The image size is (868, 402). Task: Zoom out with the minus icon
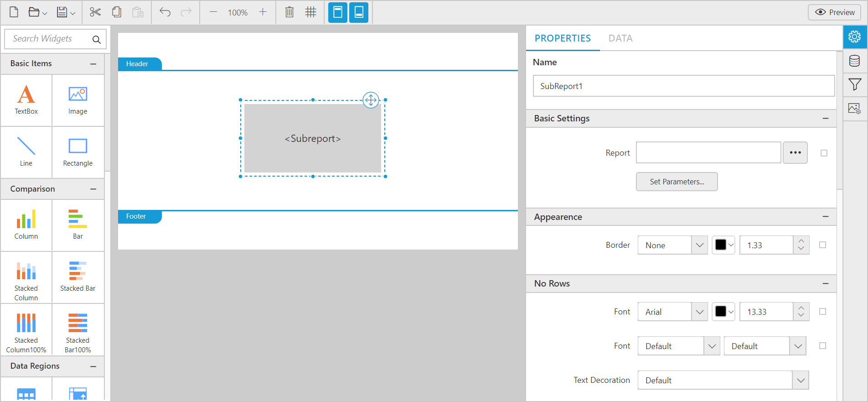click(213, 12)
